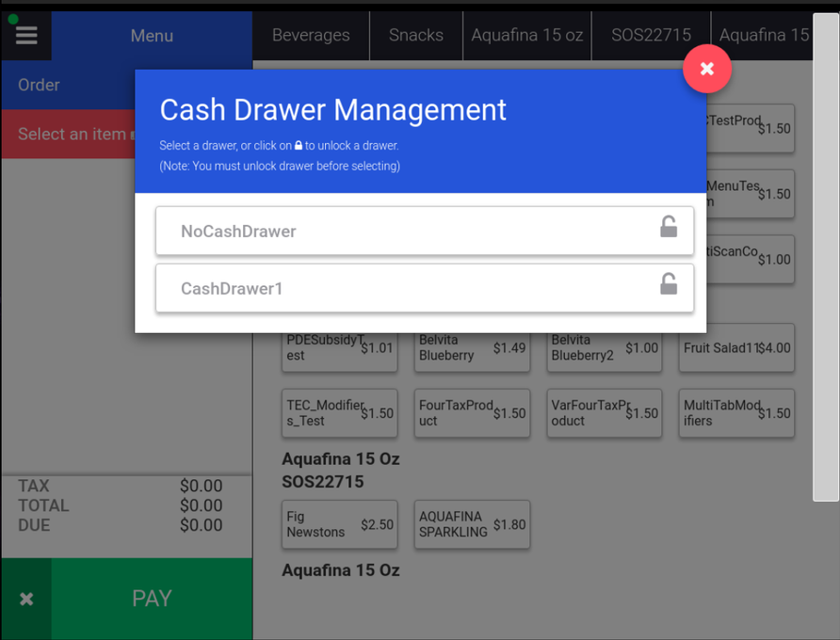Unlock the CashDrawer1 padlock
The width and height of the screenshot is (840, 640).
668,284
